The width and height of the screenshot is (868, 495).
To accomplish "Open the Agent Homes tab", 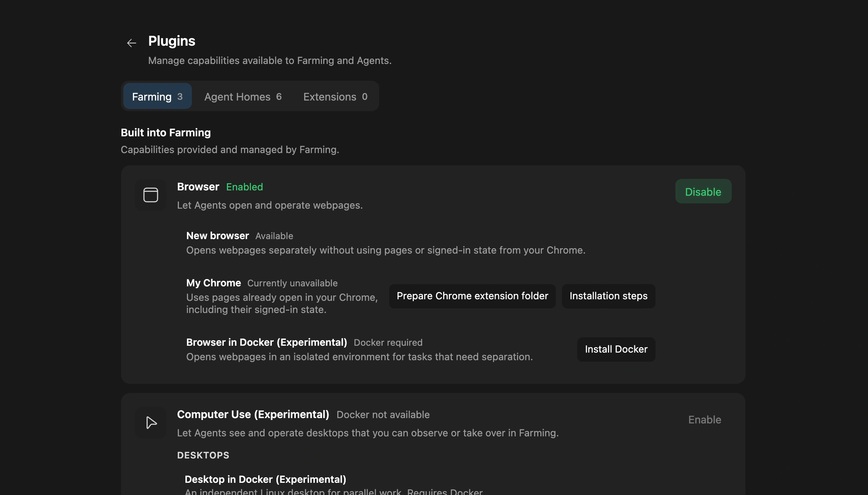I will coord(243,96).
